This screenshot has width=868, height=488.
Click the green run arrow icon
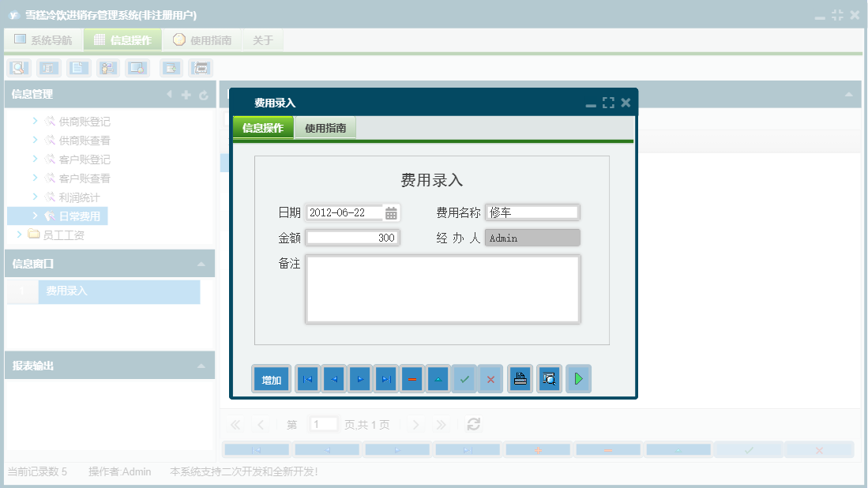point(577,379)
